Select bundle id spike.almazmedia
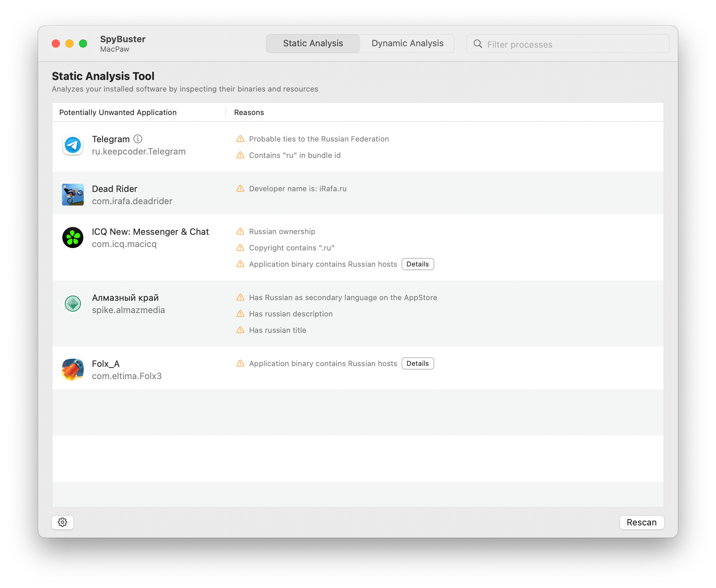Viewport: 716px width, 588px height. pyautogui.click(x=128, y=310)
